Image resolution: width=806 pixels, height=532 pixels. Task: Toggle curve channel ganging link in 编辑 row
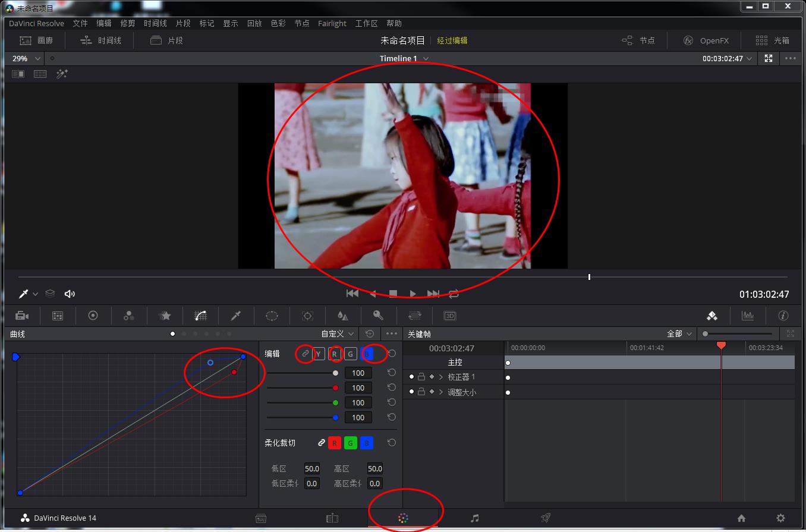(306, 354)
